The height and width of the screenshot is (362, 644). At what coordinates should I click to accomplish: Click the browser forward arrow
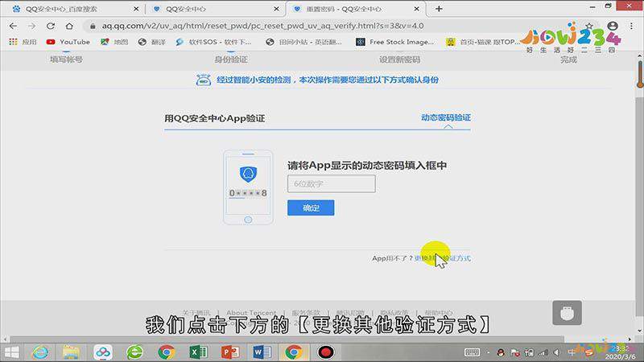[31, 26]
